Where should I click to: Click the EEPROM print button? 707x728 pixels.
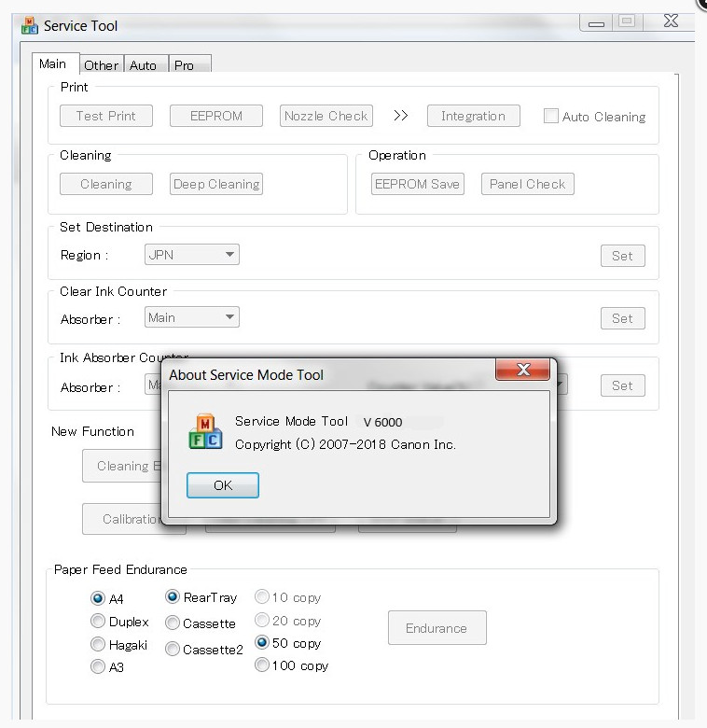pyautogui.click(x=216, y=116)
